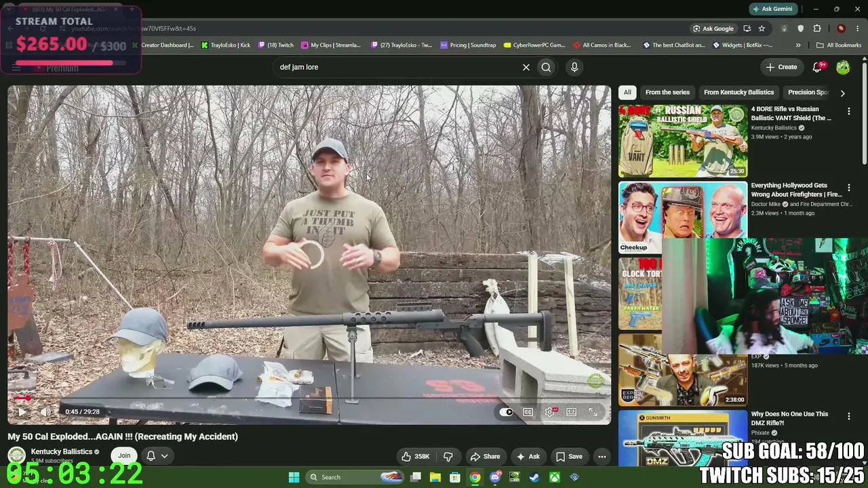
Task: Open 'Why Does No One Use This DMZ Rifle' title
Action: (789, 418)
